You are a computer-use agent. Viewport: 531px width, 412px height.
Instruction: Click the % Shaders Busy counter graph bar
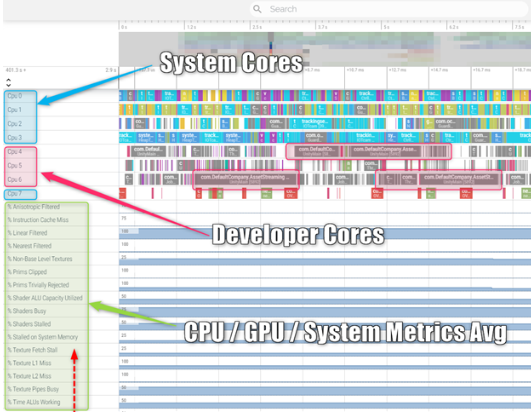click(x=325, y=312)
